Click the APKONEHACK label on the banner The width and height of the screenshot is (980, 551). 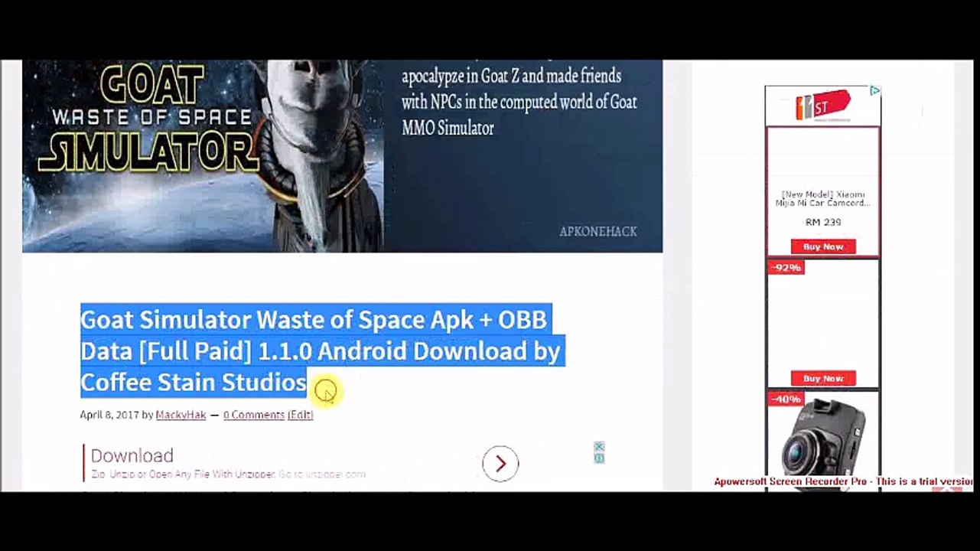pyautogui.click(x=598, y=231)
